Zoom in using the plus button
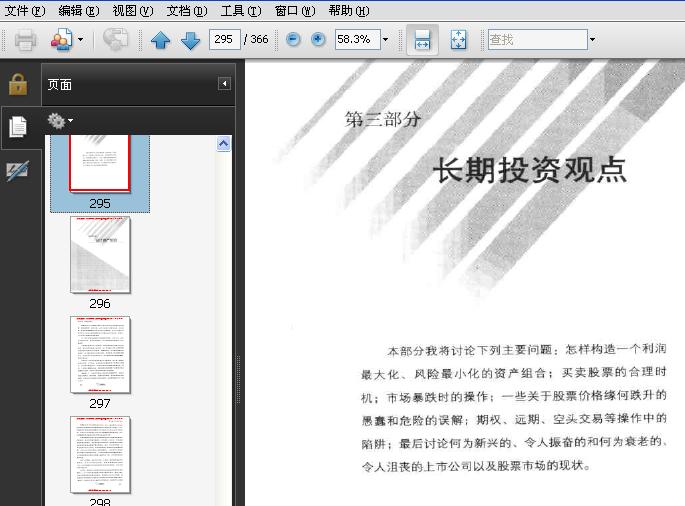This screenshot has width=685, height=506. [318, 40]
